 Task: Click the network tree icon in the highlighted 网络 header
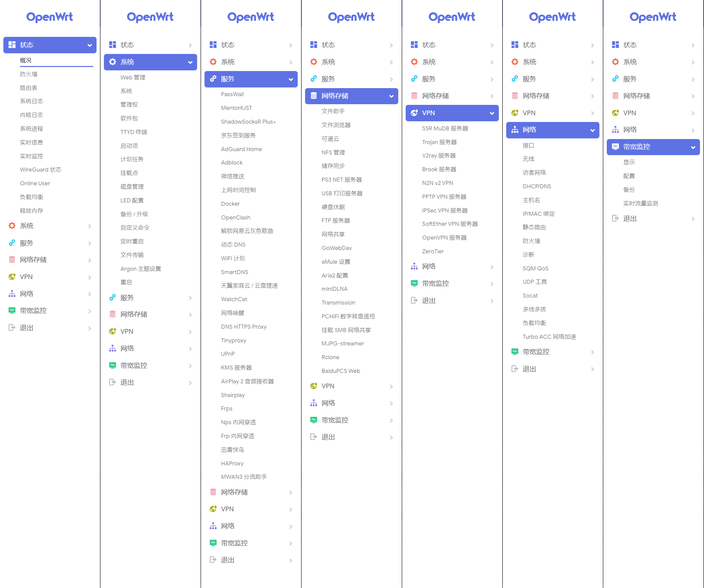click(x=515, y=130)
